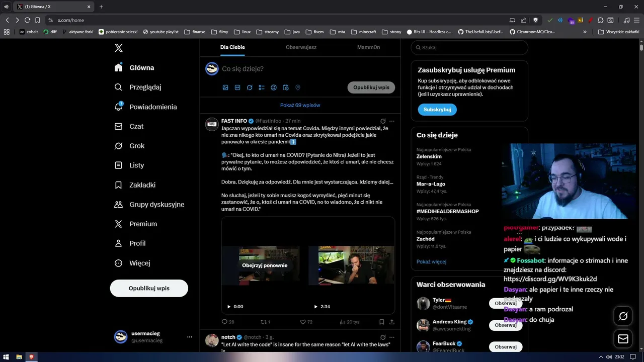Open Wszystkie zakładki folder
This screenshot has height=362, width=644.
coord(619,32)
